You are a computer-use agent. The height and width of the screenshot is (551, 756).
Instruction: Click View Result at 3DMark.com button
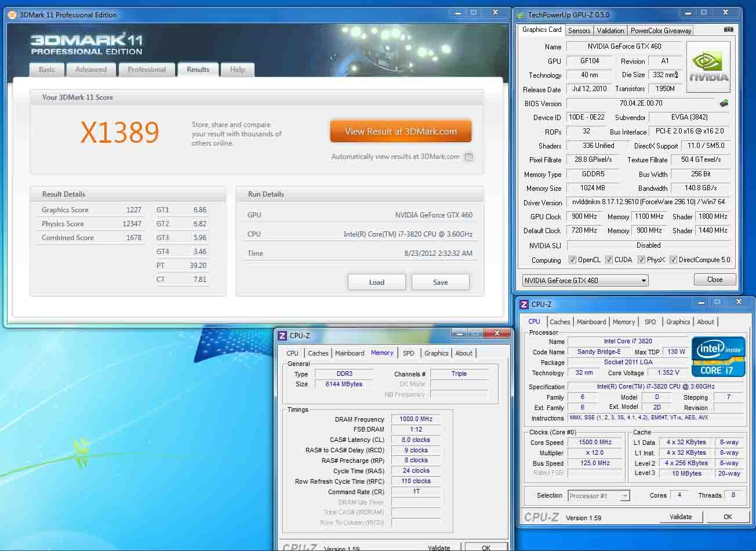point(401,132)
